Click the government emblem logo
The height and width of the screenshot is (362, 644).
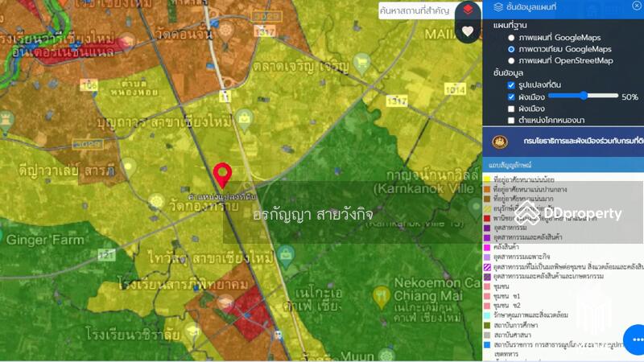pyautogui.click(x=500, y=142)
